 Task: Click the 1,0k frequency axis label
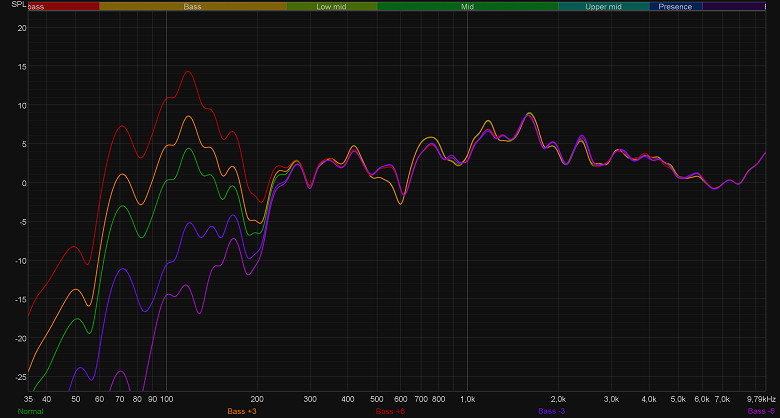pos(467,399)
